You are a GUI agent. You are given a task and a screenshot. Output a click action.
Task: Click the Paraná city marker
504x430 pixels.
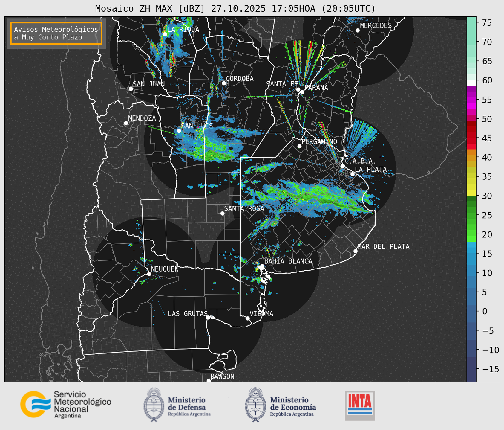302,92
